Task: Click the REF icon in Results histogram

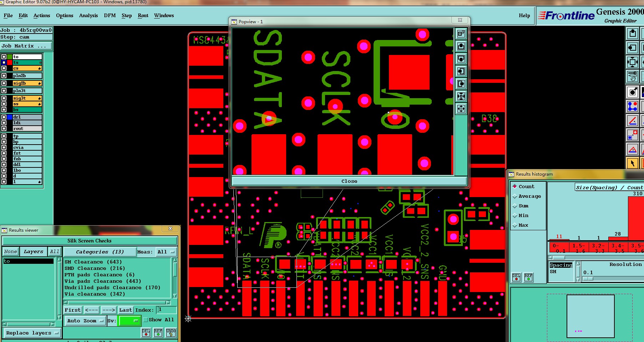Action: click(528, 277)
